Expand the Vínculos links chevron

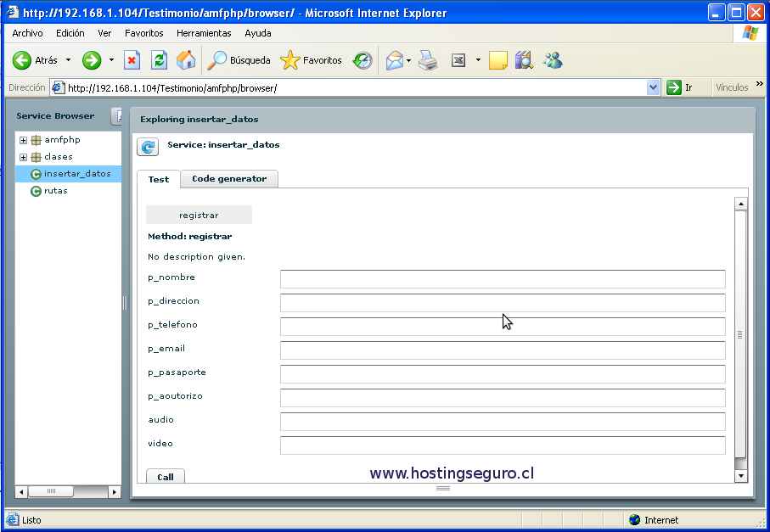[x=759, y=84]
